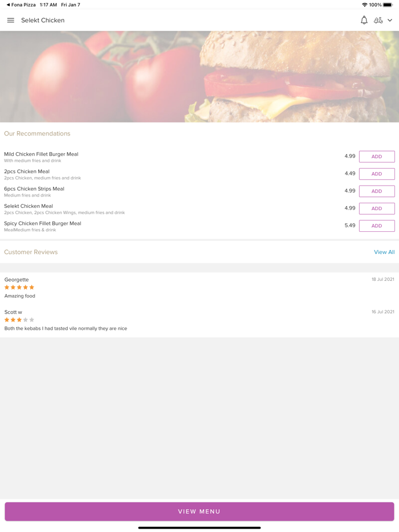Image resolution: width=399 pixels, height=532 pixels.
Task: Open the hamburger side menu
Action: tap(10, 21)
